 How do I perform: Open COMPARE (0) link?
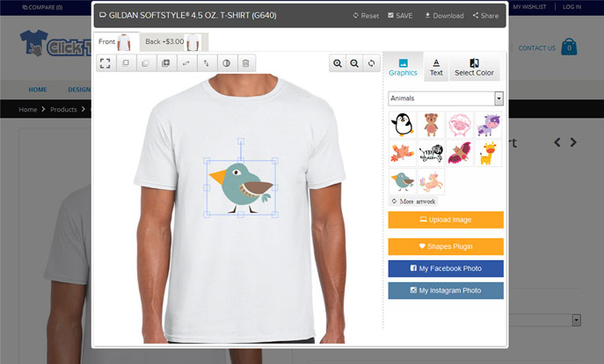tap(42, 7)
